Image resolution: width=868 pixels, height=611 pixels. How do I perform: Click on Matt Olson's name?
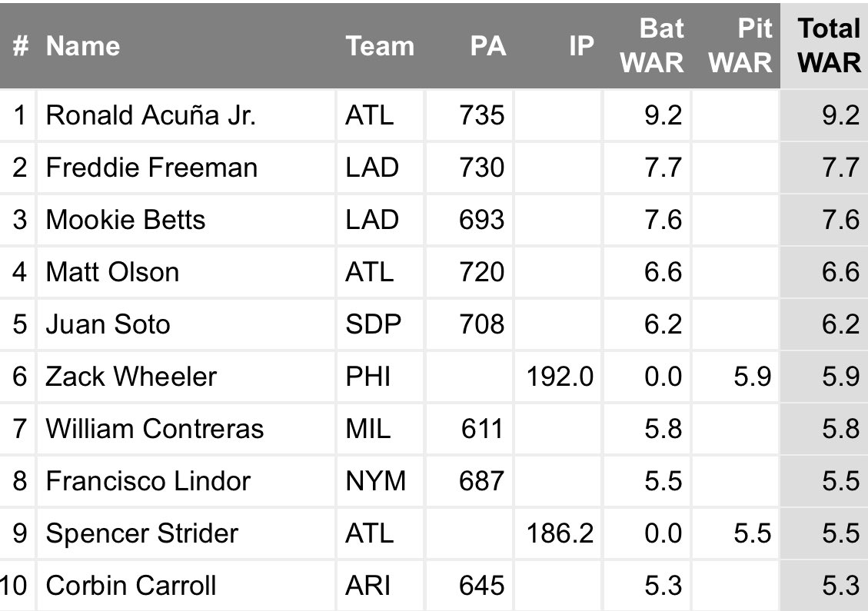112,272
